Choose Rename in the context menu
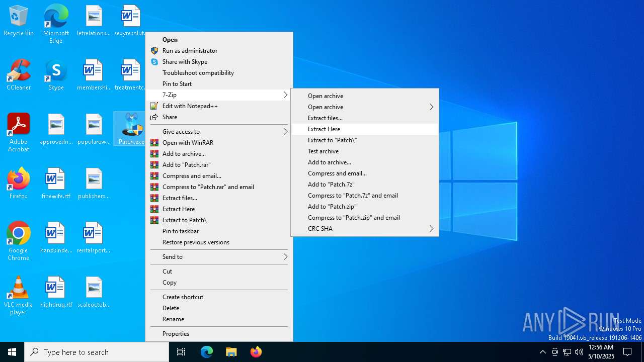 pos(219,319)
